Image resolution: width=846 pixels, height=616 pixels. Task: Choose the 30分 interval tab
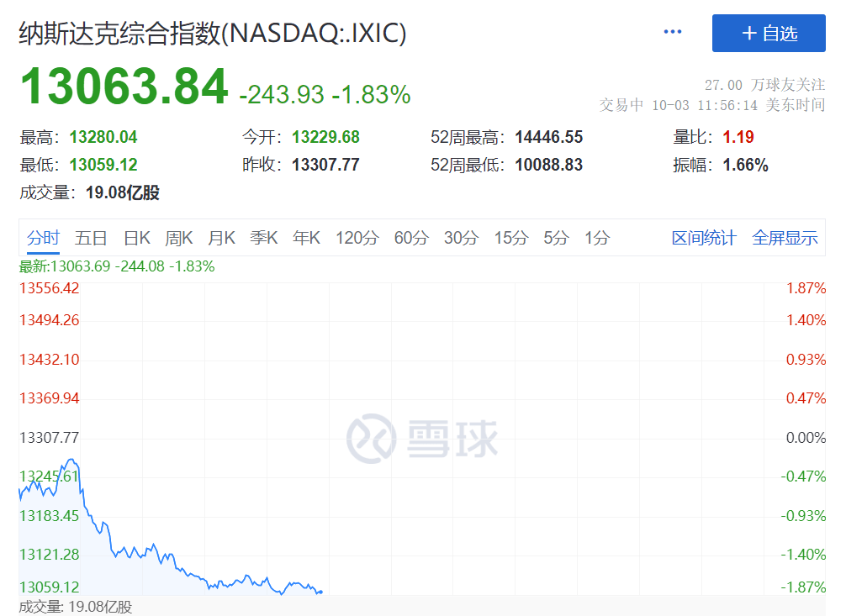coord(461,238)
